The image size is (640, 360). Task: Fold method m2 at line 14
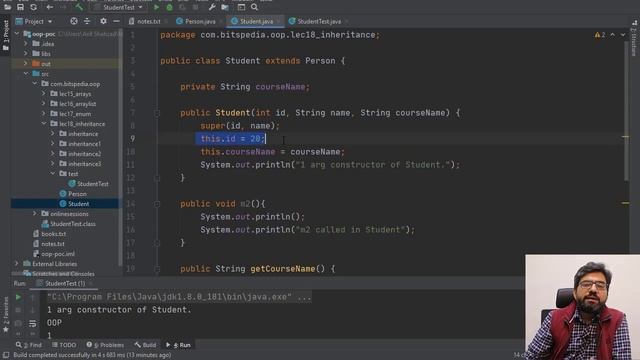pyautogui.click(x=157, y=204)
